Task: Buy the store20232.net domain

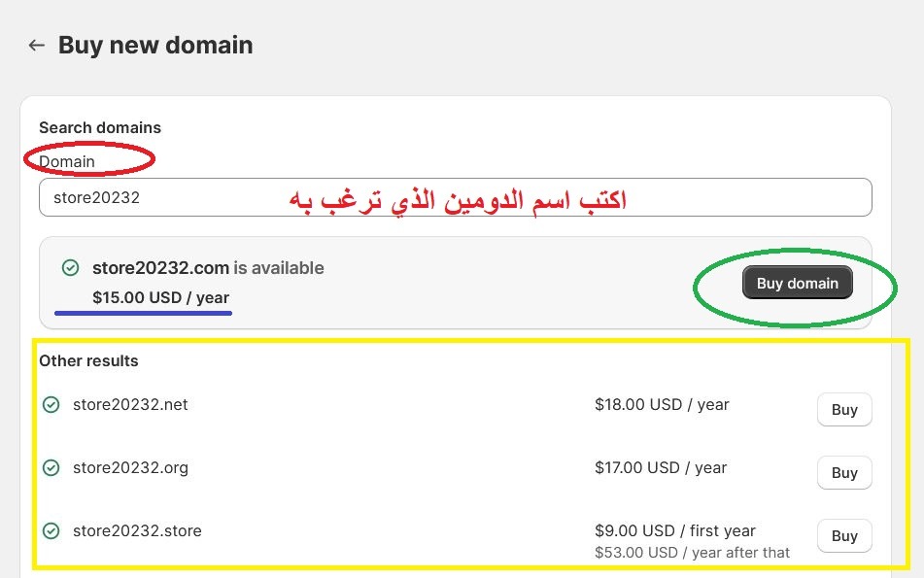Action: click(844, 410)
